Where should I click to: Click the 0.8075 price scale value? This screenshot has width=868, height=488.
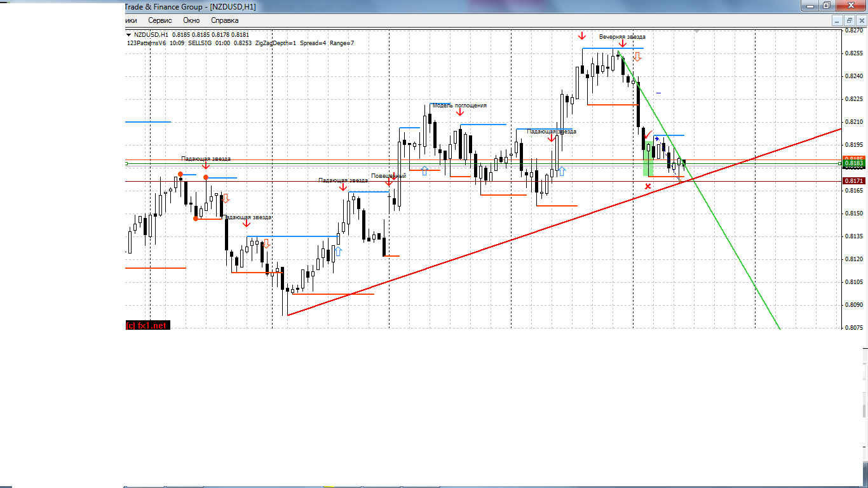click(x=855, y=328)
